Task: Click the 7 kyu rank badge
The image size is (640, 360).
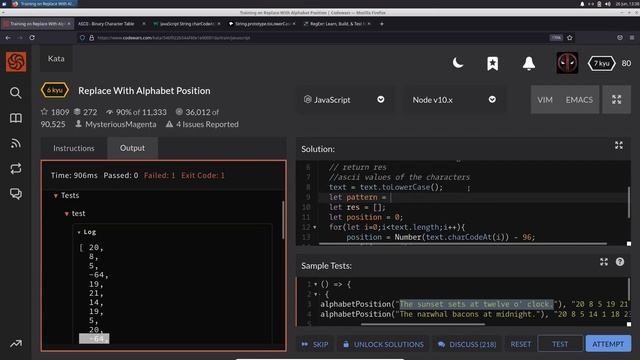Action: (x=601, y=63)
